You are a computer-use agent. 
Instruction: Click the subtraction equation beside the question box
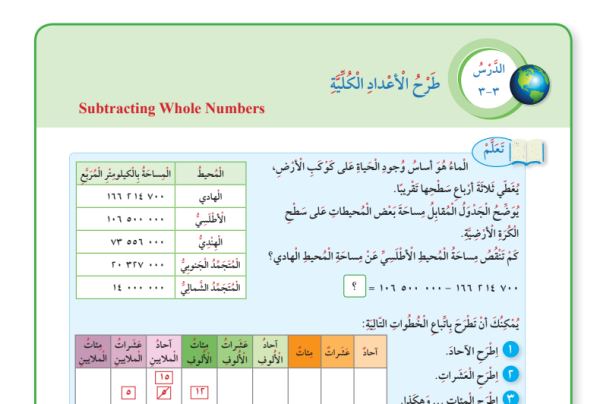(x=443, y=287)
